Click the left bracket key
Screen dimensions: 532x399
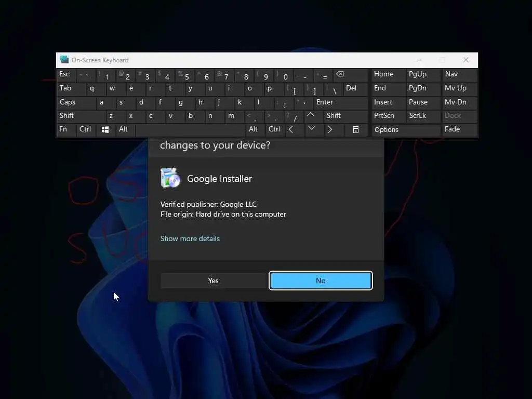tap(293, 89)
